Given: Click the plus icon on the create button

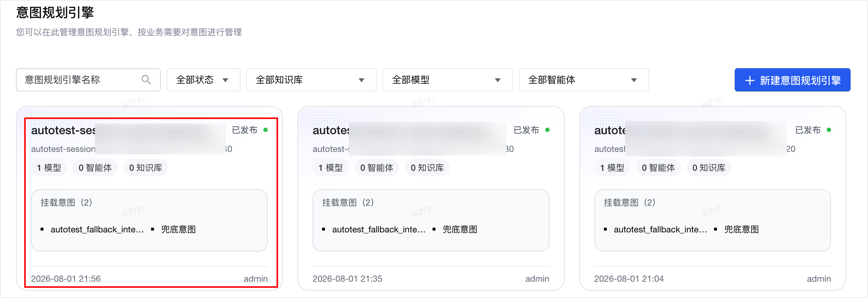Looking at the screenshot, I should coord(750,80).
